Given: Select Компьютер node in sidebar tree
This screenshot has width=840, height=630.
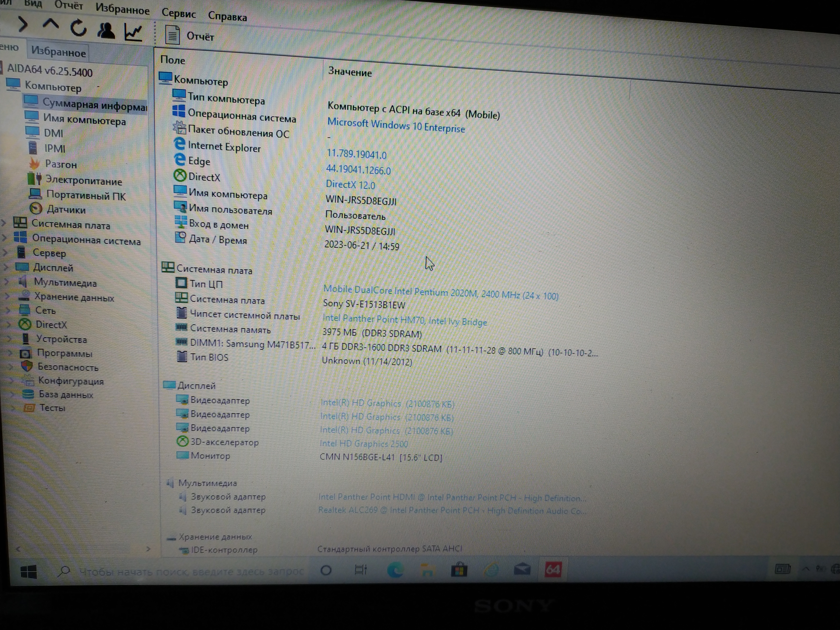Looking at the screenshot, I should [53, 87].
